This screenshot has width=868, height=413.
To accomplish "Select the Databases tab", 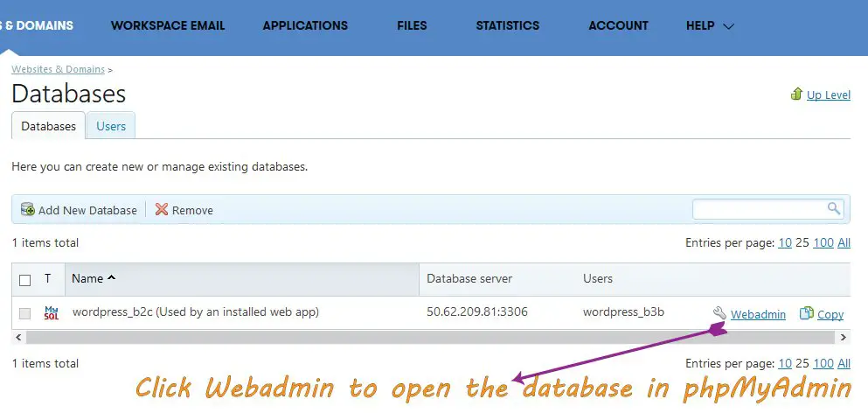I will [x=48, y=126].
